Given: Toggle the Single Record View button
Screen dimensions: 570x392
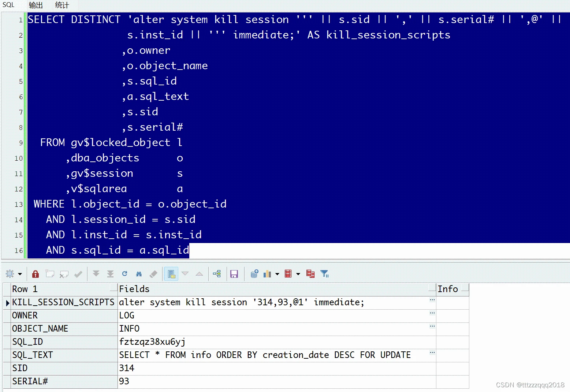Looking at the screenshot, I should [x=171, y=274].
